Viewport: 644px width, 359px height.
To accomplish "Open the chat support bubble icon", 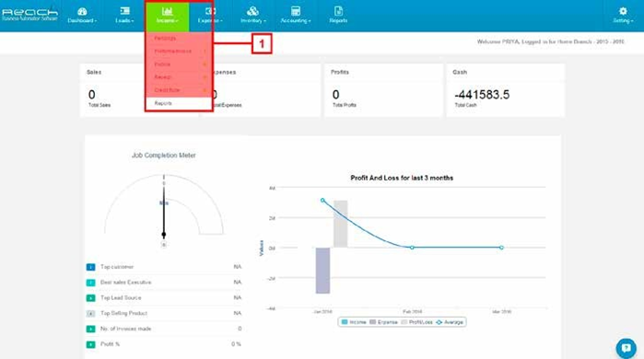I will 626,348.
